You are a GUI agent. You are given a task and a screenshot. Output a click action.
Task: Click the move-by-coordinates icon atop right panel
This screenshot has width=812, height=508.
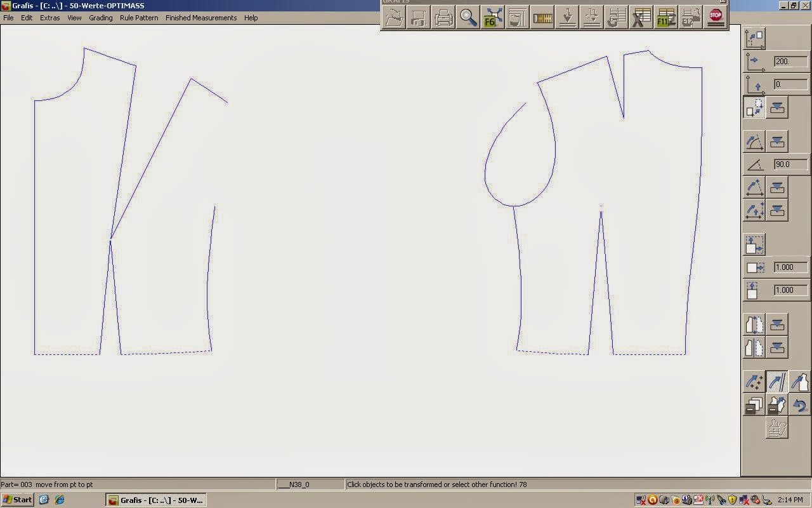[754, 39]
